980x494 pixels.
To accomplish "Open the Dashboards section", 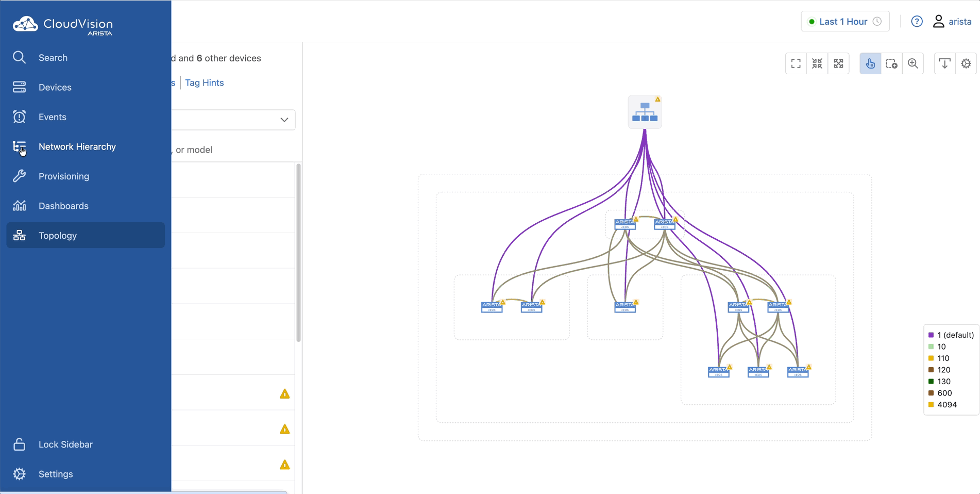I will [x=86, y=206].
